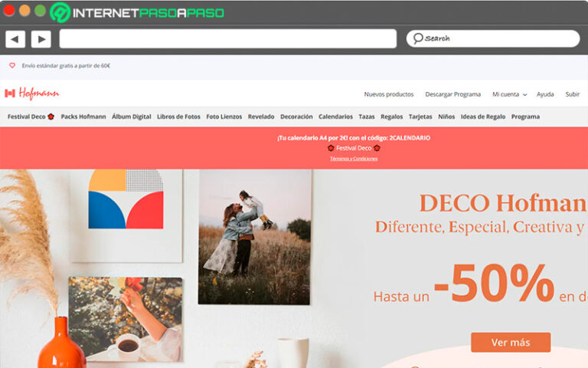Open Regalos menu item
Viewport: 588px width, 368px height.
coord(391,117)
